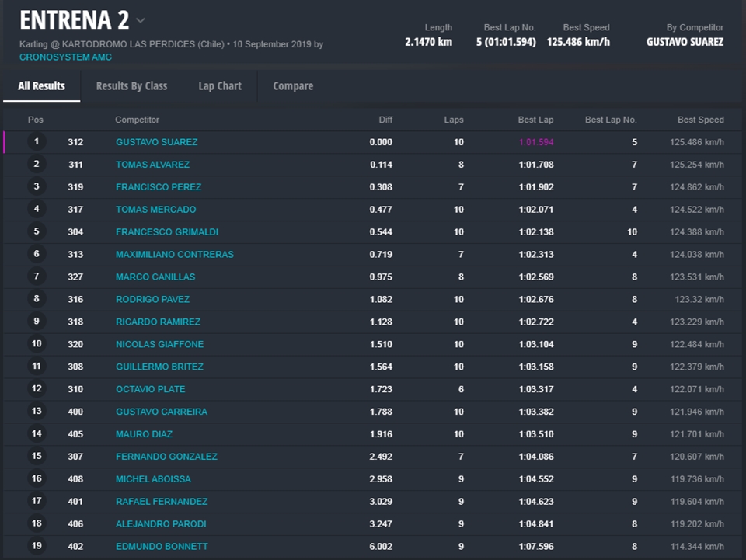Click the position 19 circle badge
Viewport: 746px width, 560px height.
pyautogui.click(x=36, y=546)
